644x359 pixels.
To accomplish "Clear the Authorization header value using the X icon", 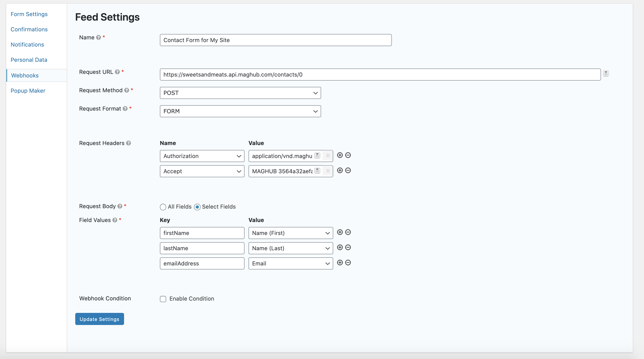I will [x=328, y=155].
